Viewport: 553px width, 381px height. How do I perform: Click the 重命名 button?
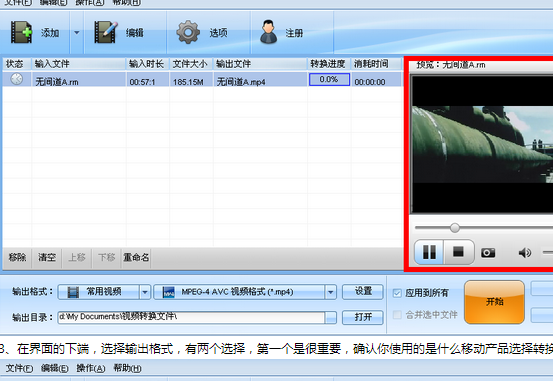(x=136, y=258)
